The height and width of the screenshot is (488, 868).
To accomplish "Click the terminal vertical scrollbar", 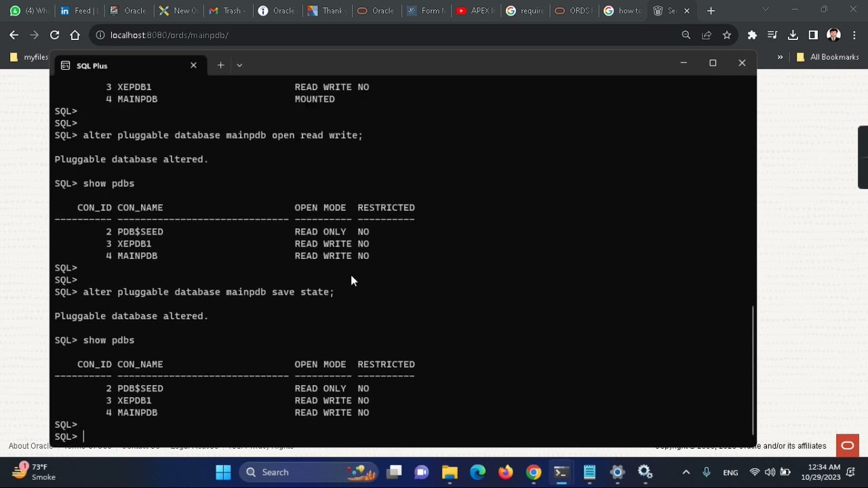I will pos(753,371).
